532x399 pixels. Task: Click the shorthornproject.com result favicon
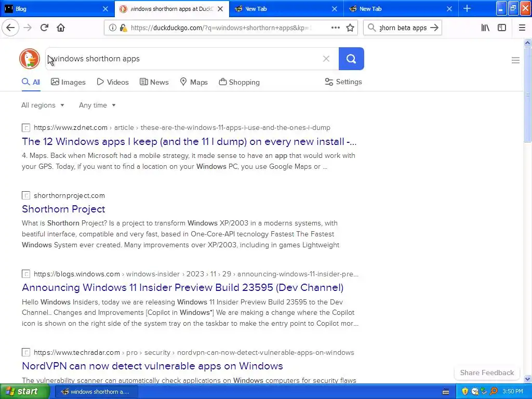tap(26, 196)
